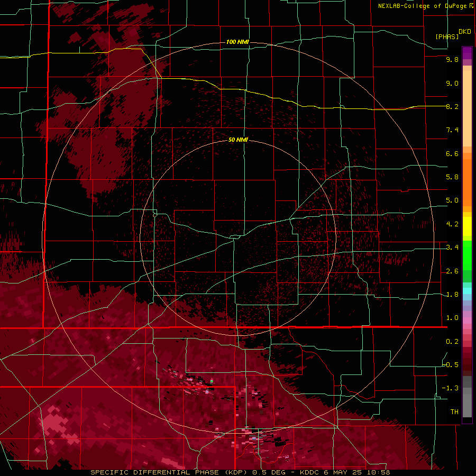Pick the purple segment of the color bar

click(x=467, y=53)
